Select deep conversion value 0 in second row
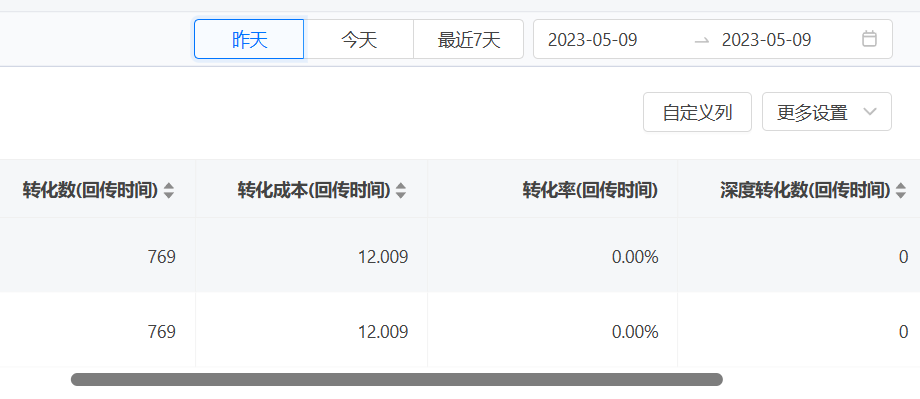 click(904, 332)
